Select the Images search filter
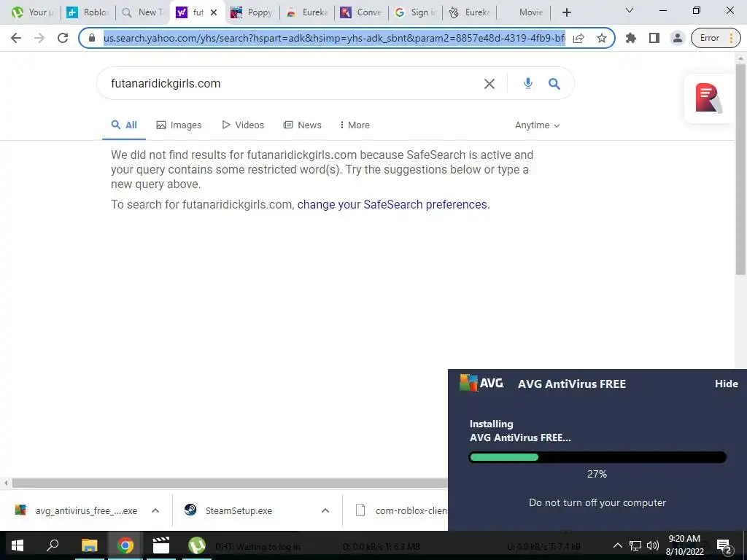The width and height of the screenshot is (747, 560). [179, 125]
